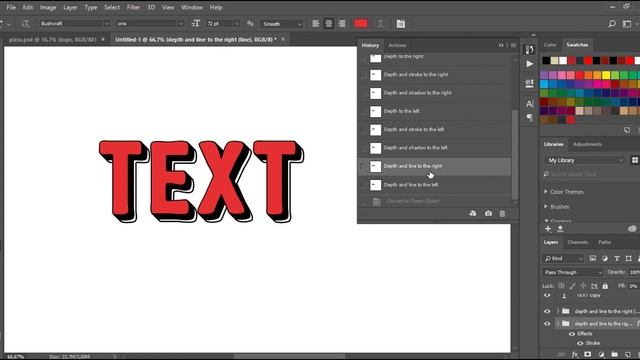Image resolution: width=640 pixels, height=360 pixels.
Task: Open the Filter menu
Action: 133,7
